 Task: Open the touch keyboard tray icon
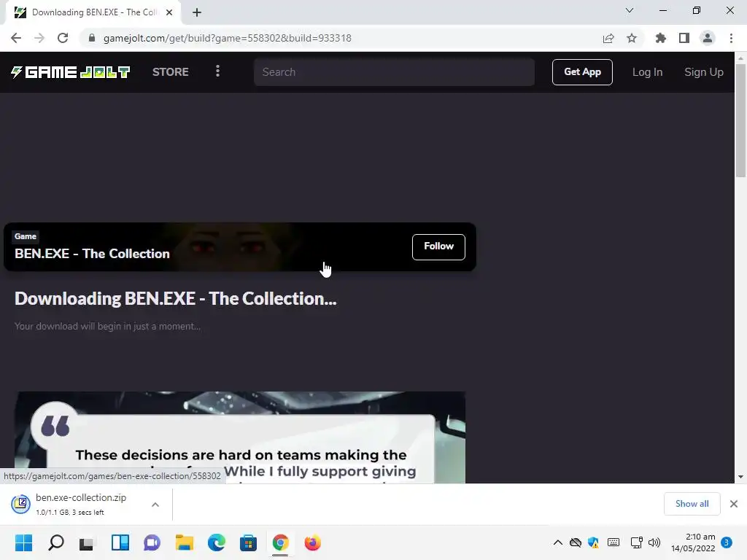(x=614, y=542)
